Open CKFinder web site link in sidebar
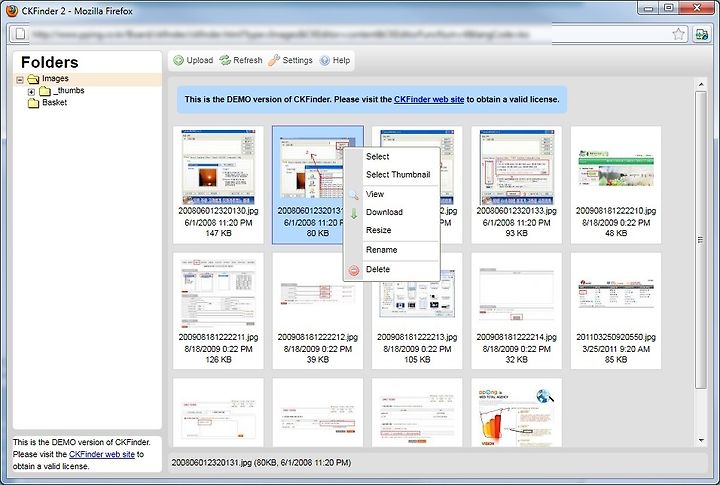This screenshot has height=485, width=720. (x=101, y=454)
